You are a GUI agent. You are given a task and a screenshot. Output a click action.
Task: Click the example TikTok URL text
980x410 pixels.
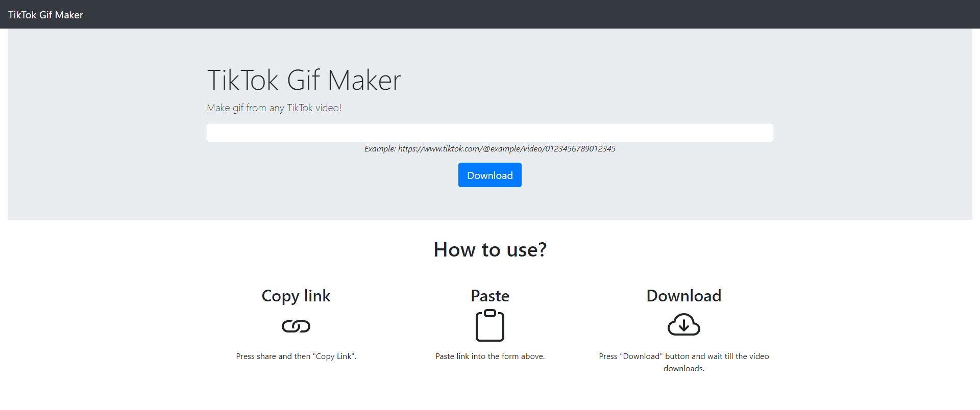[490, 149]
